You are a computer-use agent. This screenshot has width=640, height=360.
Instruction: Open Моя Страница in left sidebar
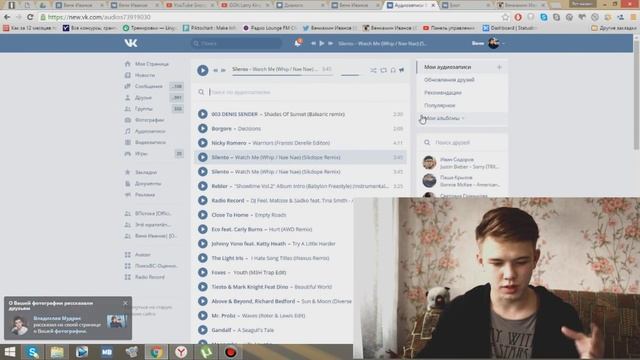coord(151,64)
